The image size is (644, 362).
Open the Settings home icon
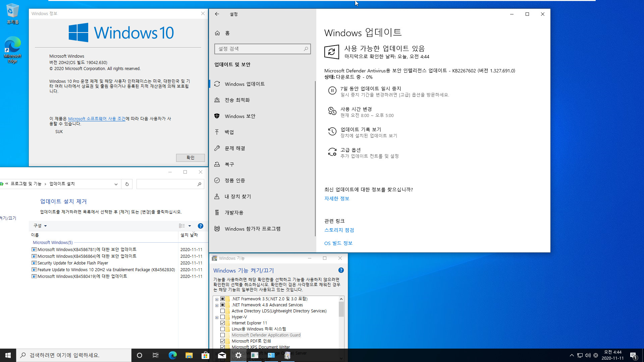(x=217, y=33)
